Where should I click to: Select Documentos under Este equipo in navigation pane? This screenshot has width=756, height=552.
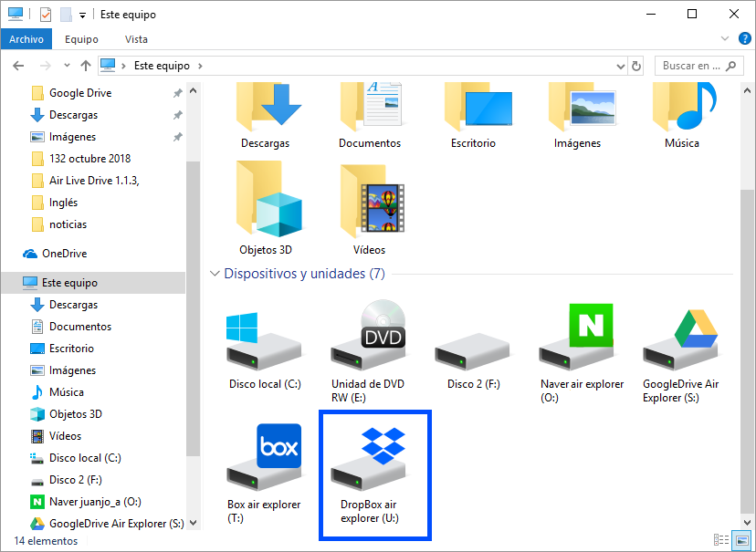(80, 327)
